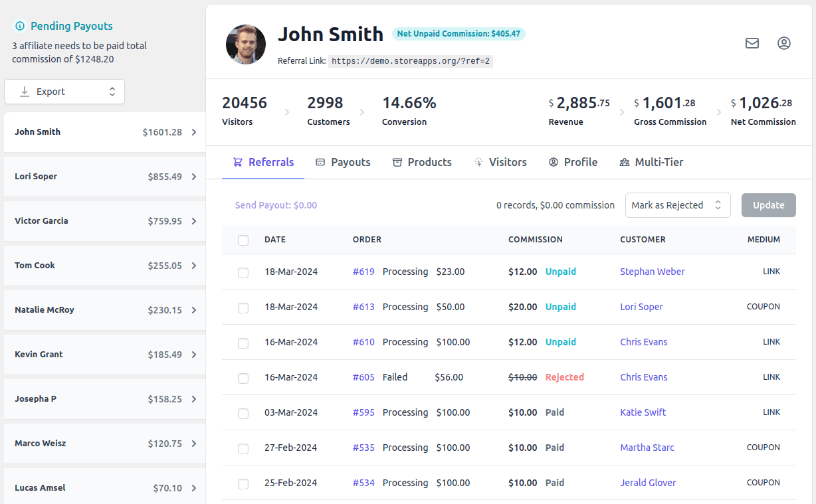This screenshot has height=504, width=816.
Task: Open customer Katie Swift
Action: [x=643, y=412]
